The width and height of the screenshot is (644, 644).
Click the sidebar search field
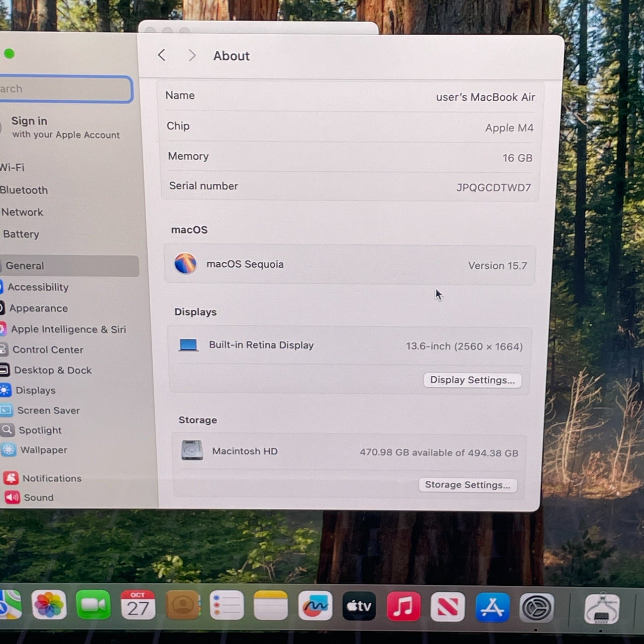[64, 89]
